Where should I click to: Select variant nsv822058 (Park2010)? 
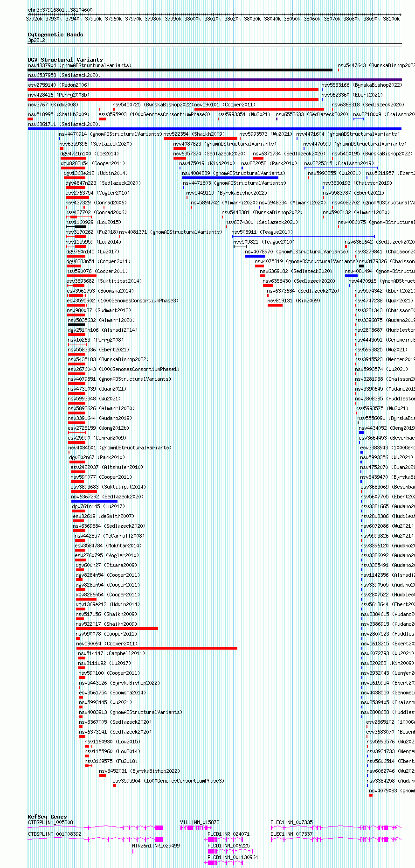point(269,163)
